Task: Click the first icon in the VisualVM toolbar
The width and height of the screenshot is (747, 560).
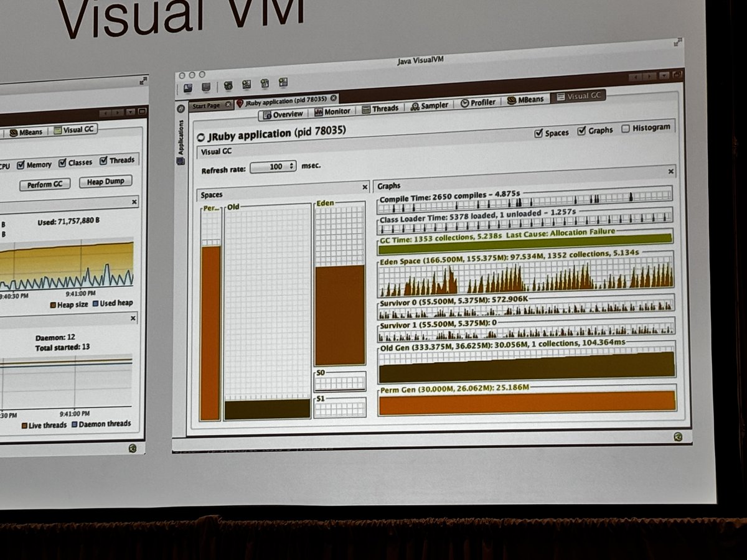Action: coord(187,87)
